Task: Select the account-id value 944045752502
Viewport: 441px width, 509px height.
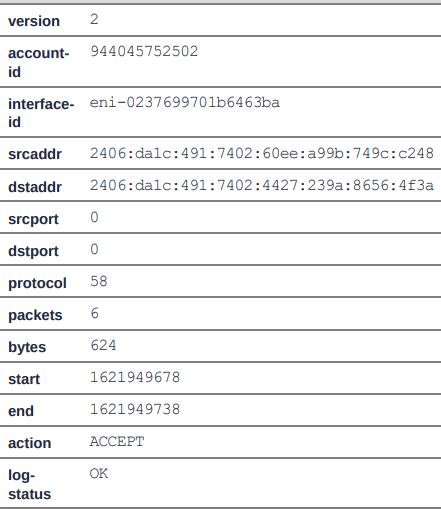Action: point(144,51)
